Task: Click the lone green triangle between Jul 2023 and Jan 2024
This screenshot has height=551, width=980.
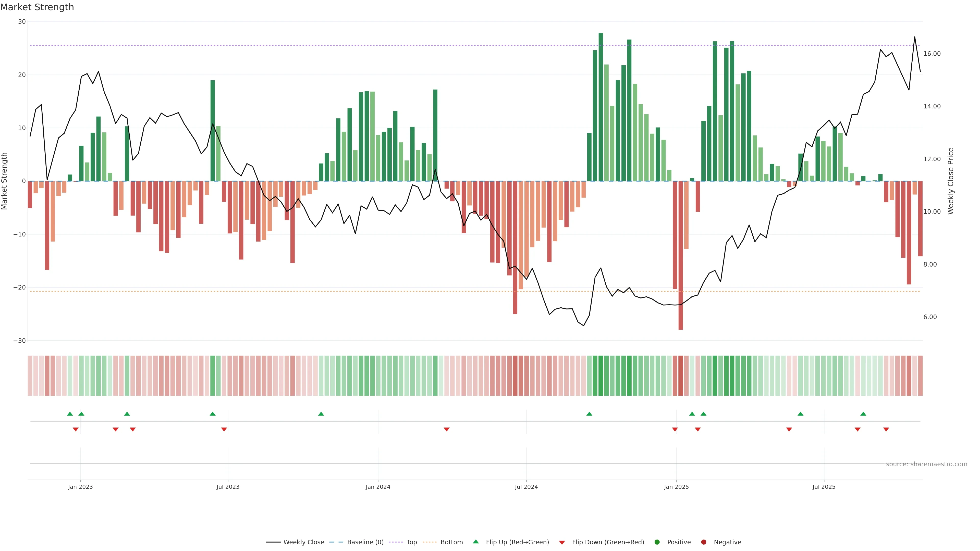Action: (x=321, y=414)
